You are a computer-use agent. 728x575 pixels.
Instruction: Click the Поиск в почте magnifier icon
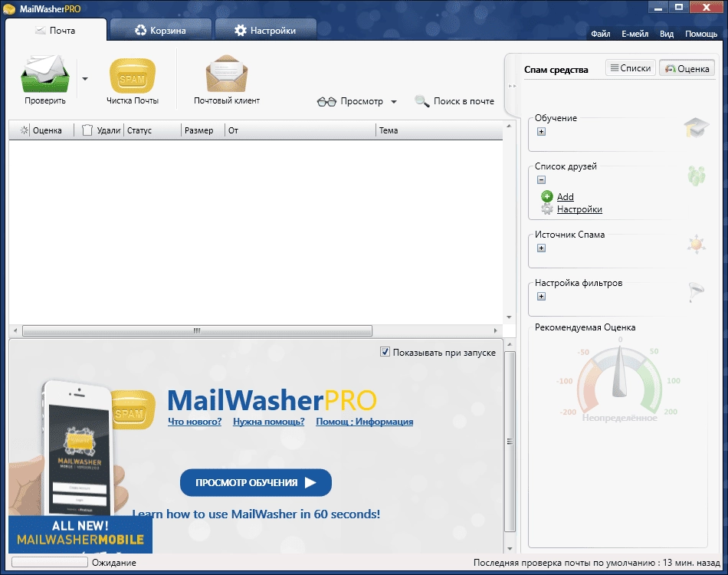pyautogui.click(x=421, y=100)
